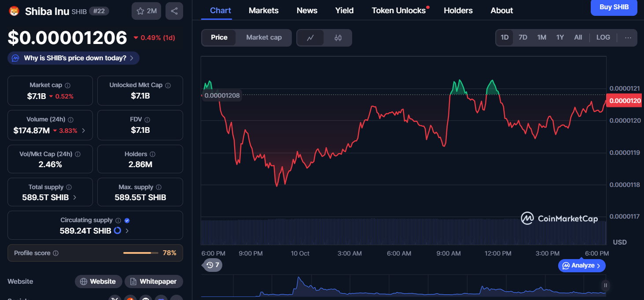Click the history icon with badge 7
This screenshot has width=644, height=300.
coord(213,265)
